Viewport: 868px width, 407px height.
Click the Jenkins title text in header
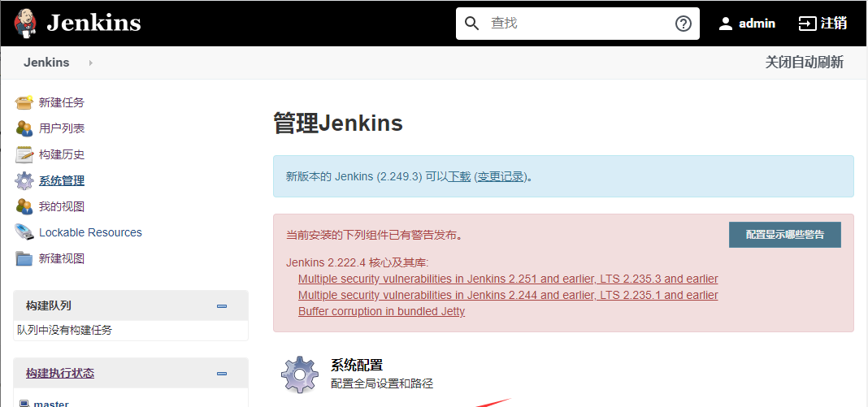93,24
